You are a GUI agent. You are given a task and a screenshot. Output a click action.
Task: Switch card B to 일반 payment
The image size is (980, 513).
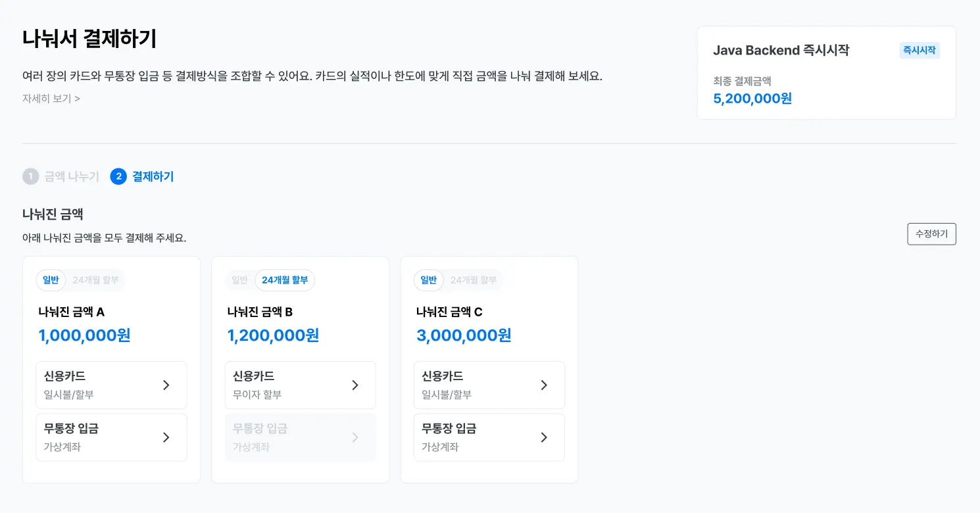coord(240,280)
